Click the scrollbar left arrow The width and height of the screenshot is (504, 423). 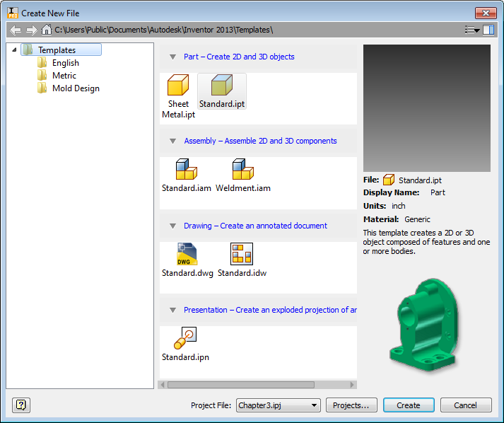(163, 385)
